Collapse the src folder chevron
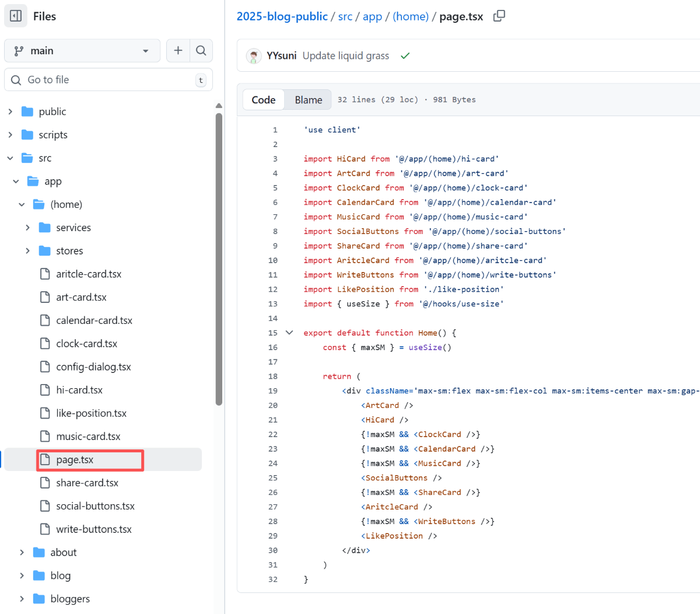 click(10, 158)
